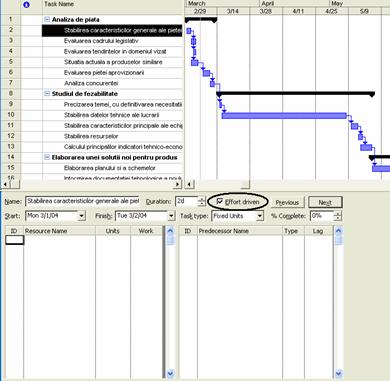Collapse the Studiul de fezabilitate summary task
The width and height of the screenshot is (390, 381).
coord(47,94)
